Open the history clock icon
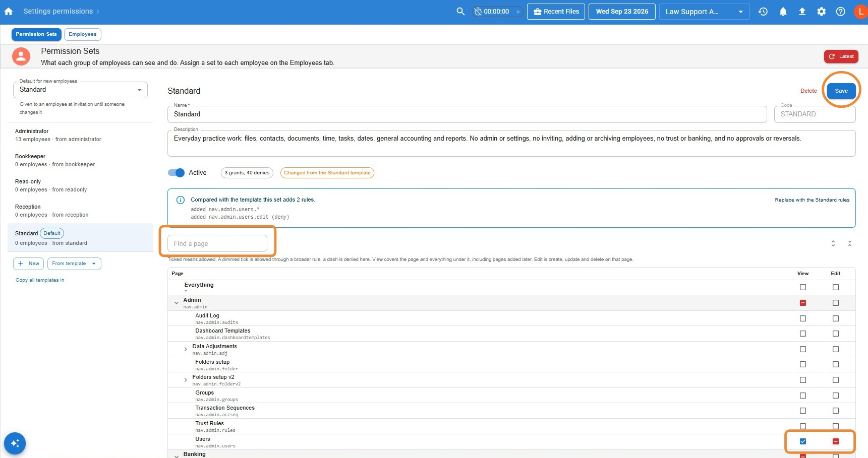Screen dimensions: 868x458 coord(763,11)
